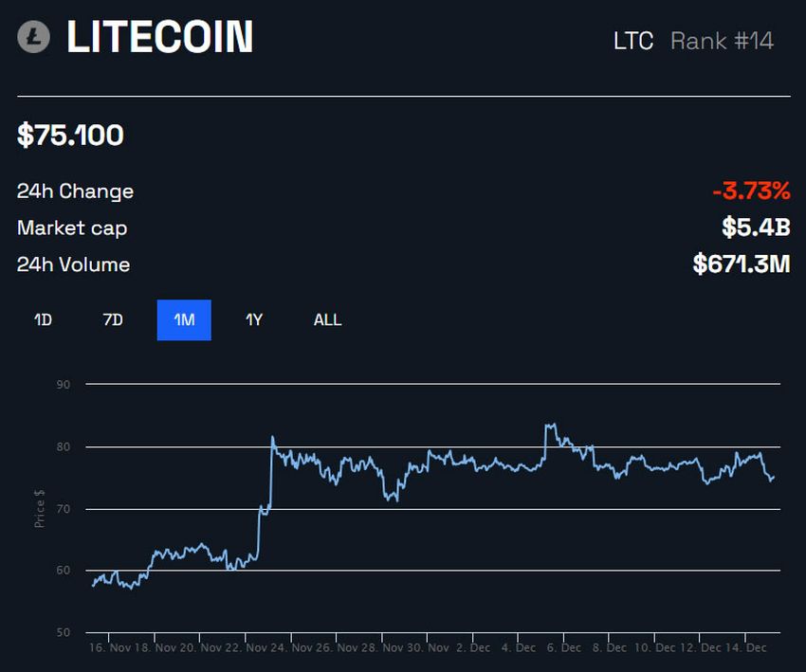Show the ALL-time chart
The width and height of the screenshot is (806, 672).
326,319
